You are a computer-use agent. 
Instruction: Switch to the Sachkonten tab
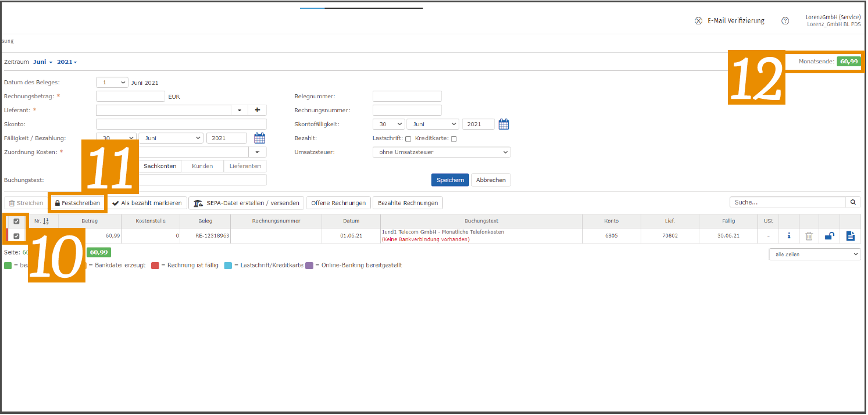[160, 166]
